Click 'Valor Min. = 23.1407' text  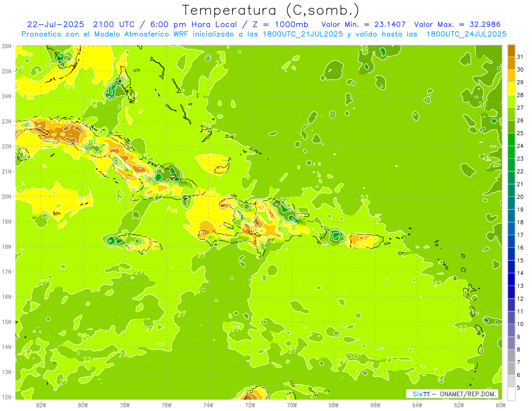[x=363, y=24]
